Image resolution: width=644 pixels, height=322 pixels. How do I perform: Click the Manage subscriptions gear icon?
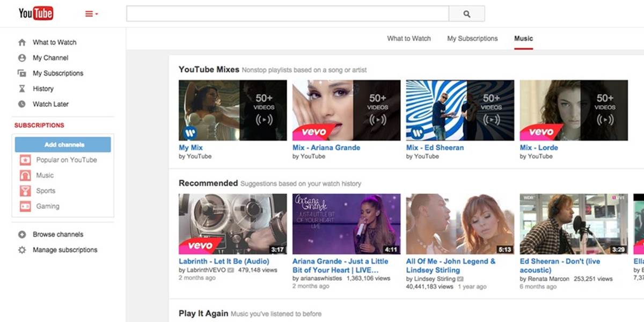coord(21,250)
